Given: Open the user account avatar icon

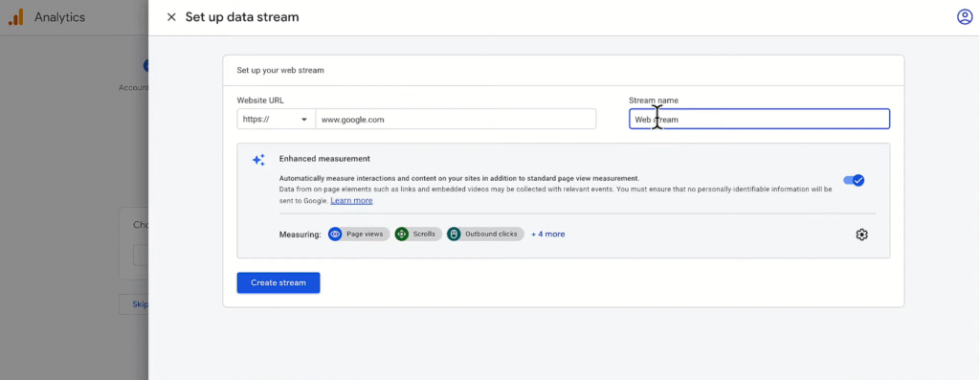Looking at the screenshot, I should (965, 17).
